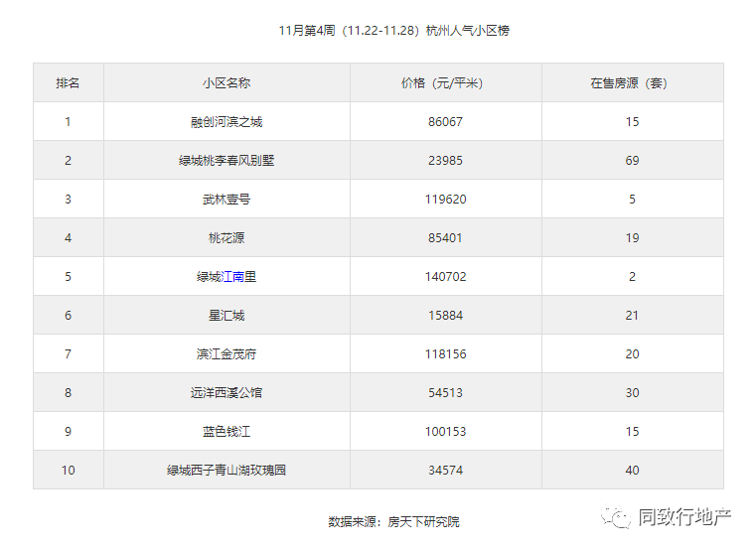Select the cell 桃花源
This screenshot has height=550, width=756.
click(227, 237)
